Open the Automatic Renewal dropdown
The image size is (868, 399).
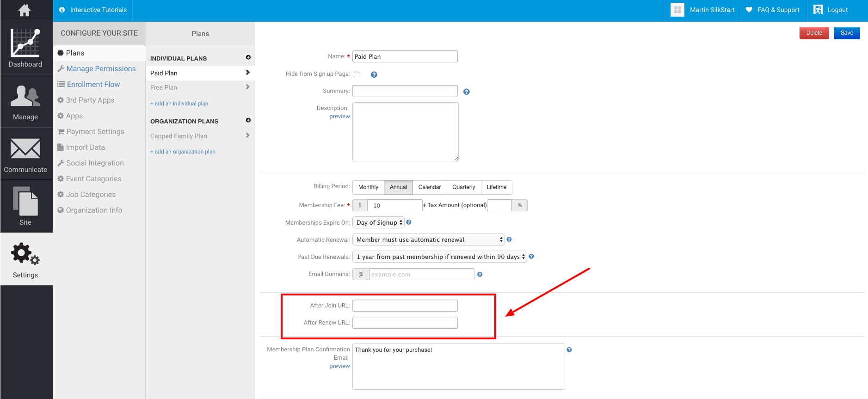[x=428, y=240]
